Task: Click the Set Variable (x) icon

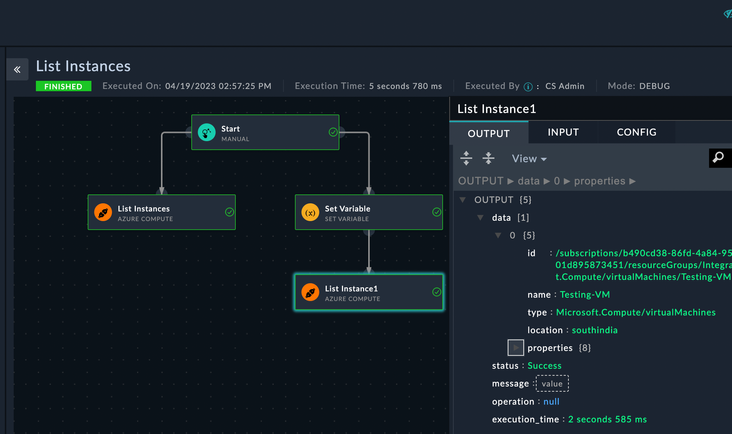Action: (x=310, y=212)
